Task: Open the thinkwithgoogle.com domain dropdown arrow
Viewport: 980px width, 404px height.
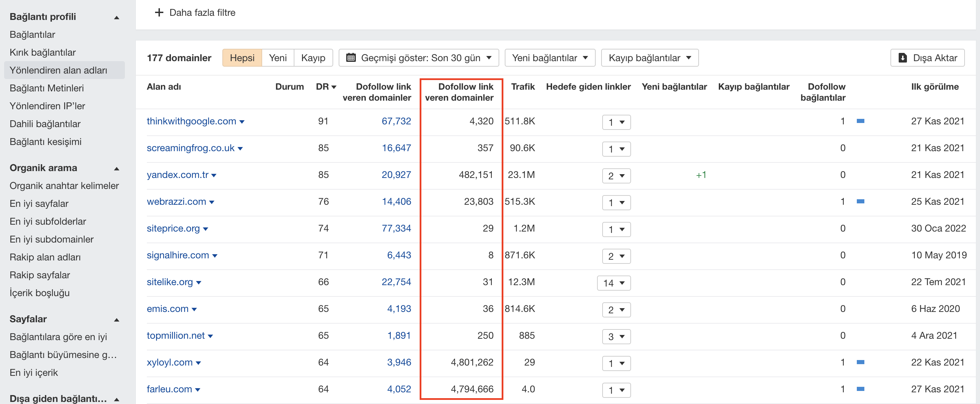Action: point(242,122)
